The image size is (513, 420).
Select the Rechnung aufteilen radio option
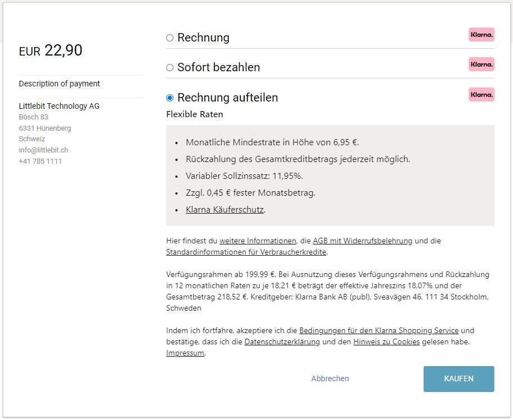tap(170, 98)
